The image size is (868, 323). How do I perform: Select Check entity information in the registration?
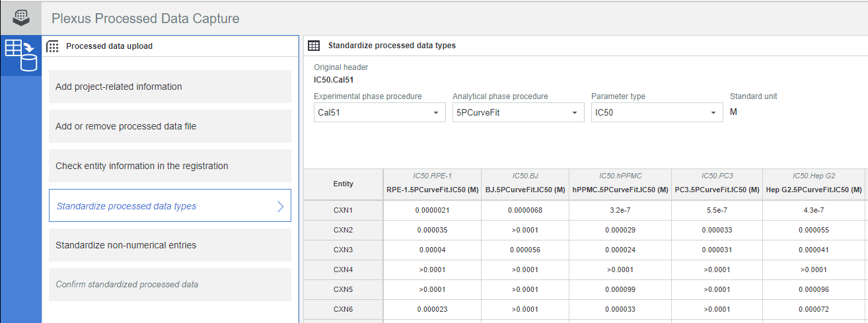click(x=170, y=166)
